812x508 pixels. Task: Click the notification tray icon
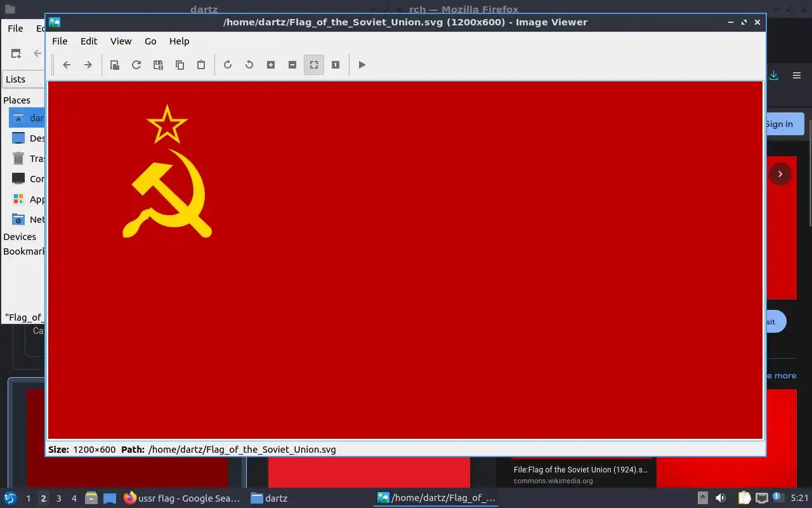(777, 498)
